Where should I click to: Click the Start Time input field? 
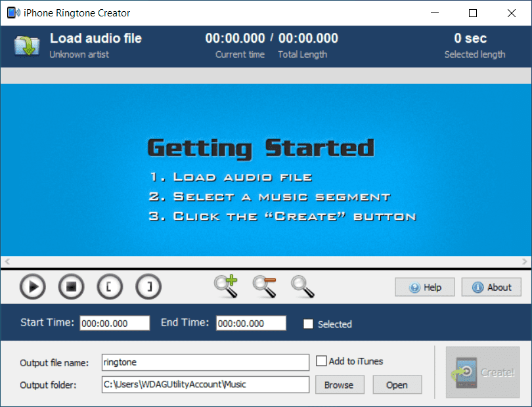pyautogui.click(x=115, y=323)
